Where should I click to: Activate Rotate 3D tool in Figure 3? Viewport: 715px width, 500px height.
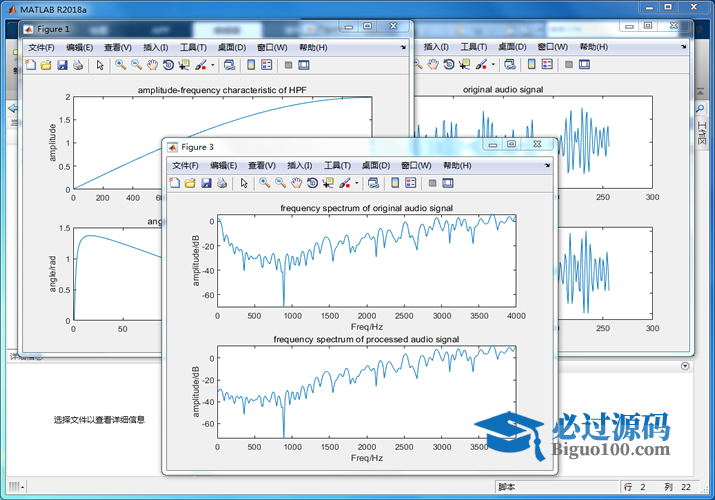pos(312,183)
